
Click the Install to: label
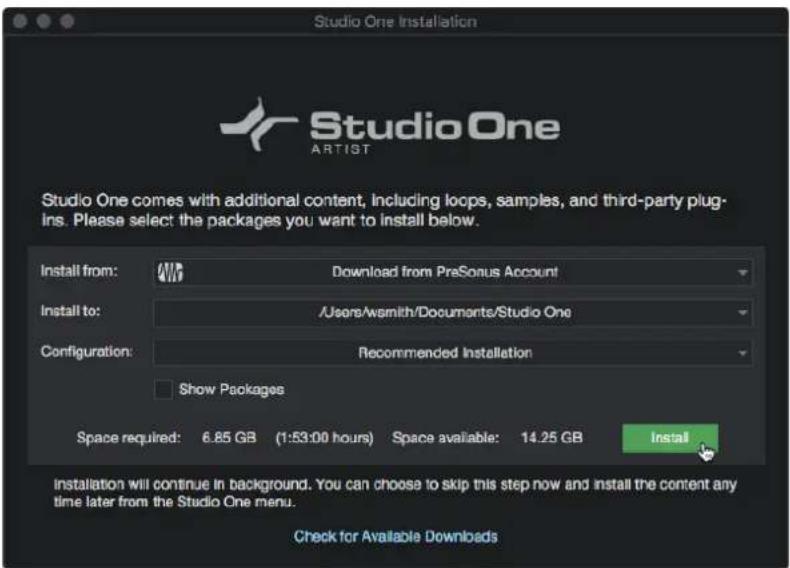[x=71, y=311]
